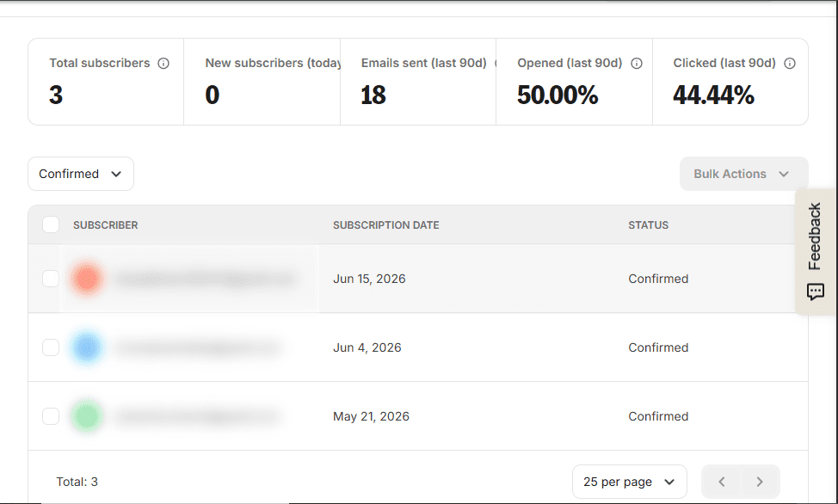
Task: Click the blue avatar of the second subscriber
Action: coord(87,347)
